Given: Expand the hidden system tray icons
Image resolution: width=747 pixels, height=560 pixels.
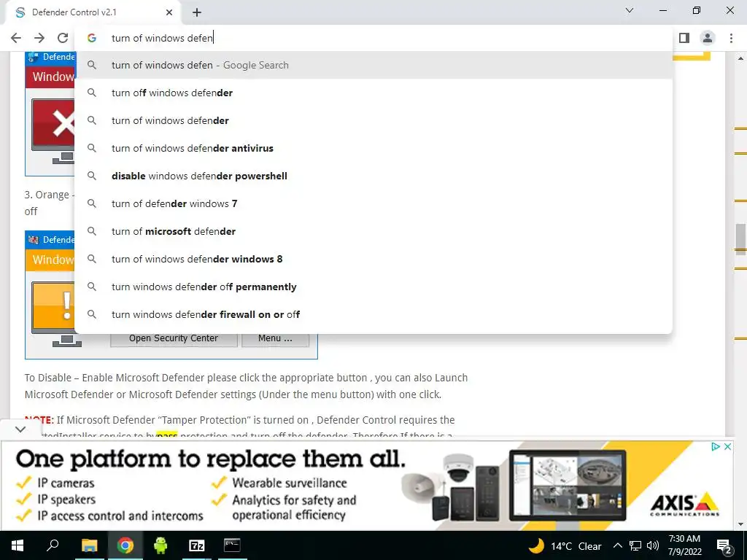Looking at the screenshot, I should click(x=617, y=545).
